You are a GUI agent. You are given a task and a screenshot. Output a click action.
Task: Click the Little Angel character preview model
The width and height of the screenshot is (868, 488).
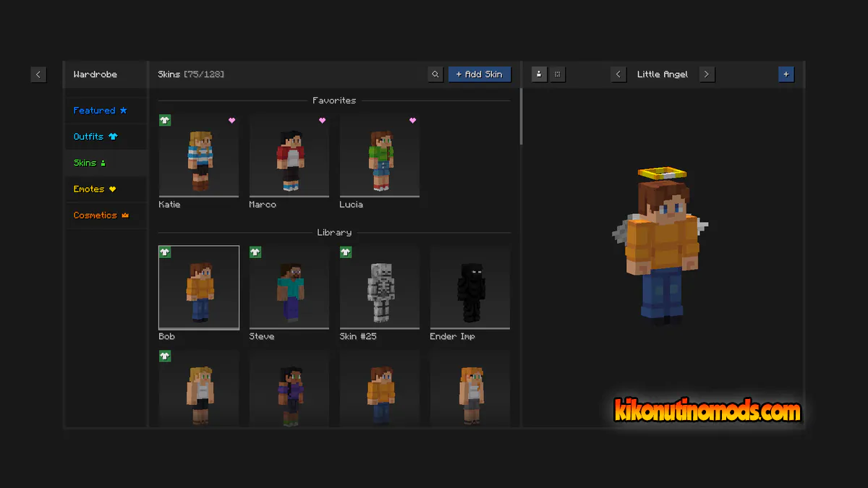pyautogui.click(x=660, y=246)
